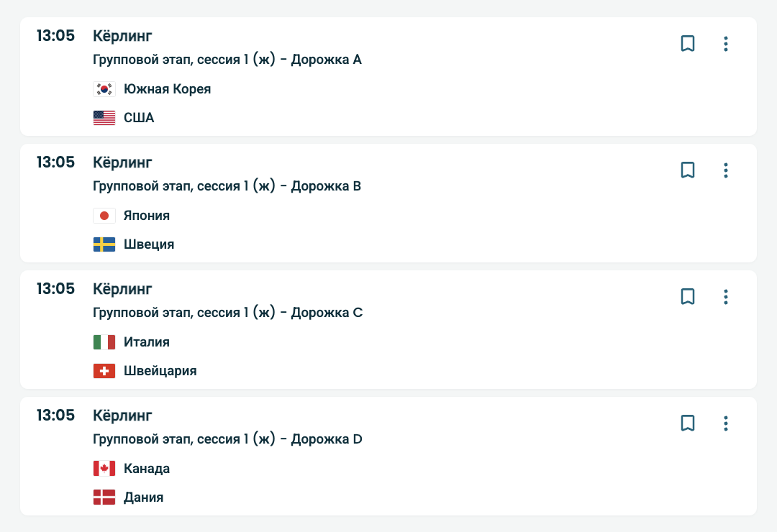This screenshot has width=777, height=532.
Task: Click the Italy flag icon
Action: [x=104, y=342]
